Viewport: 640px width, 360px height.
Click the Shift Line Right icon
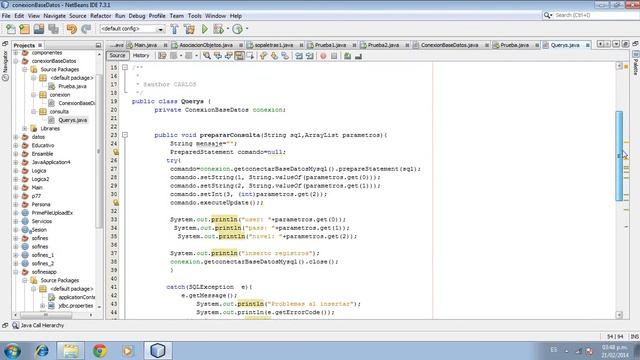(310, 56)
